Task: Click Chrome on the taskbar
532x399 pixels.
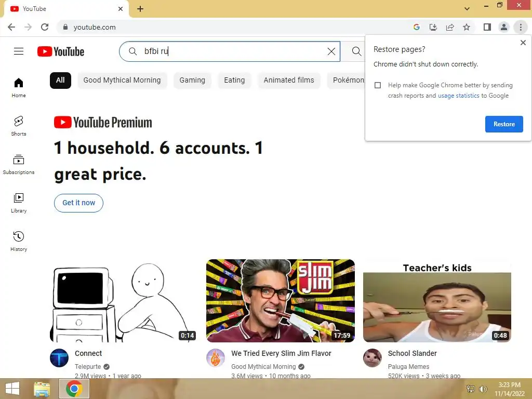Action: [x=74, y=389]
